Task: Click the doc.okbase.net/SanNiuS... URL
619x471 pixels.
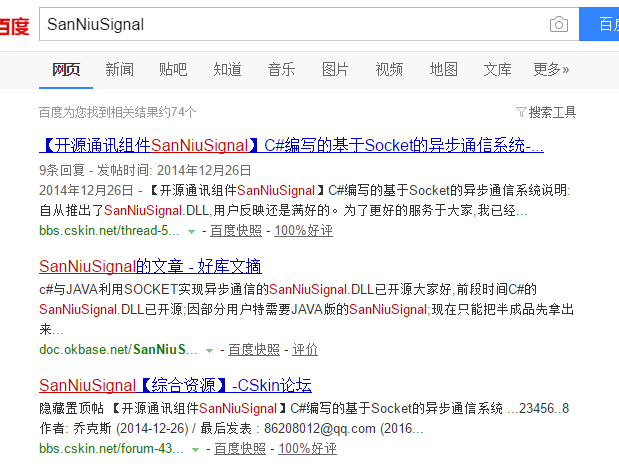Action: coord(118,350)
